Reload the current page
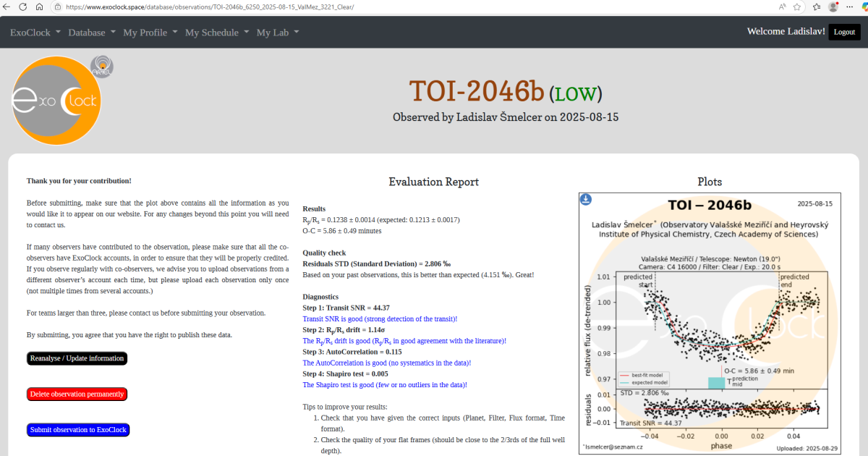 tap(23, 7)
